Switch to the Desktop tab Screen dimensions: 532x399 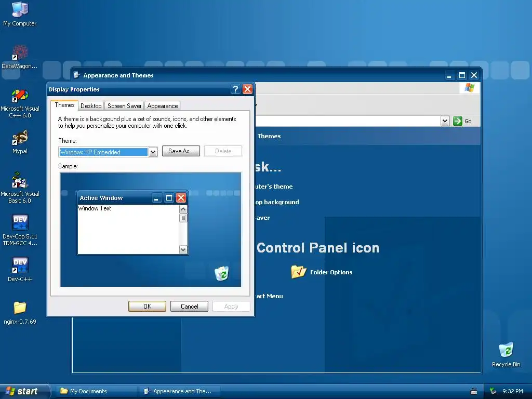[x=91, y=106]
